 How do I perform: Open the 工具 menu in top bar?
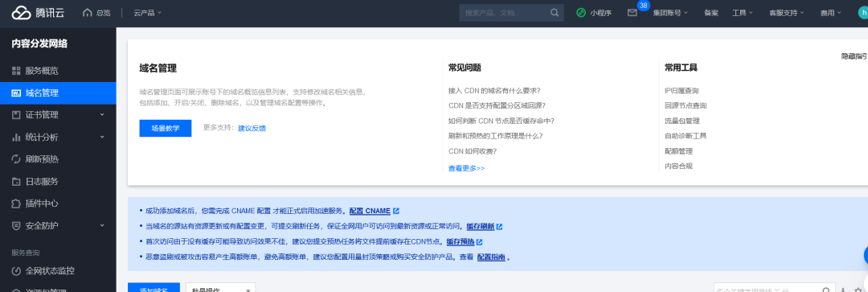pyautogui.click(x=743, y=13)
